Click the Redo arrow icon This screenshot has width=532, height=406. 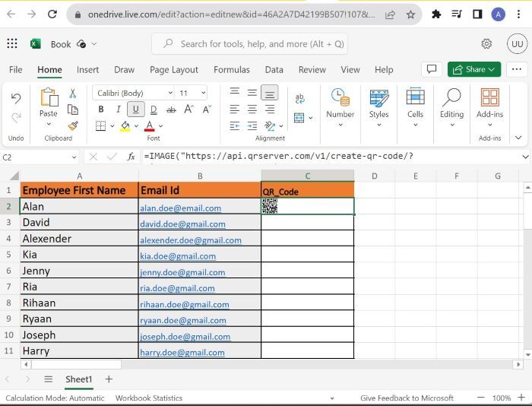[x=16, y=118]
